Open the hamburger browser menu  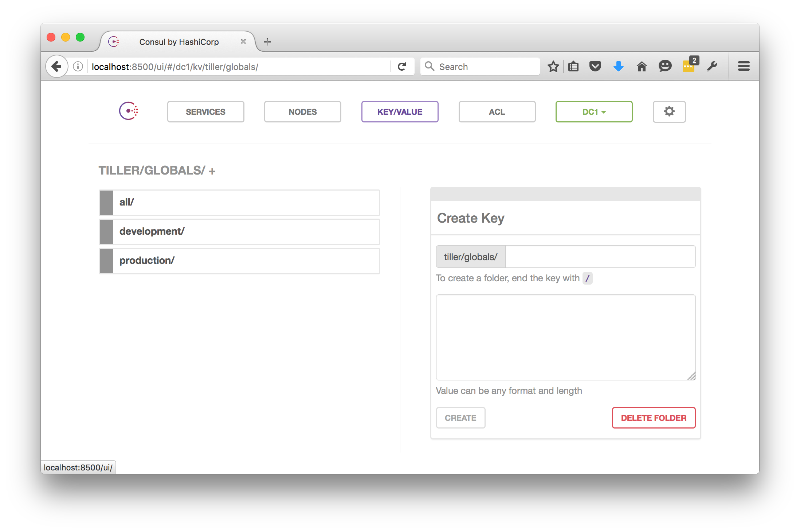pos(744,67)
